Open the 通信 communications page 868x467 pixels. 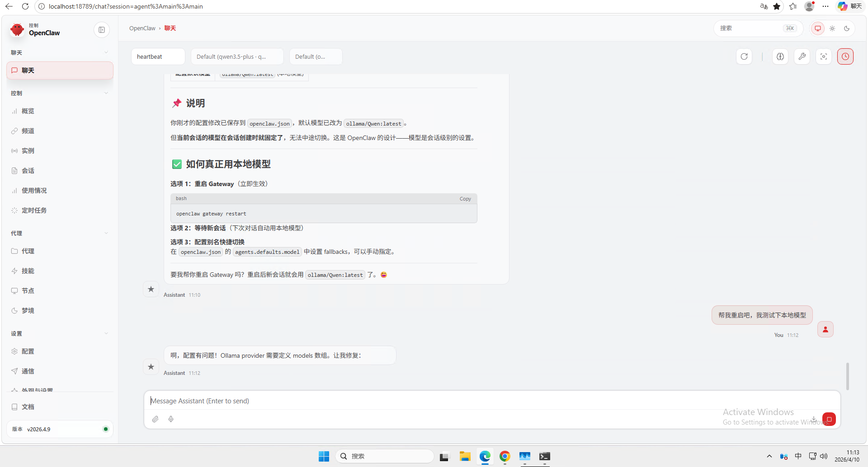(60, 371)
